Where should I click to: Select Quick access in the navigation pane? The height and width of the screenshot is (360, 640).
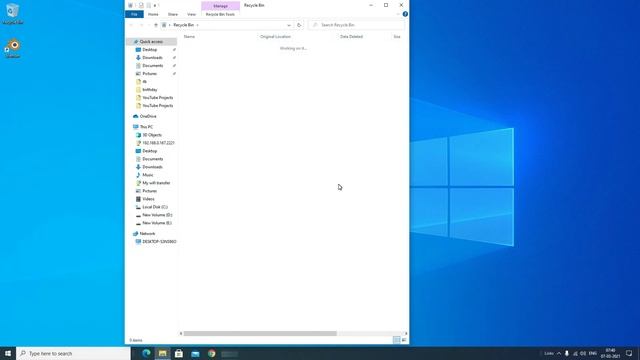click(x=151, y=42)
